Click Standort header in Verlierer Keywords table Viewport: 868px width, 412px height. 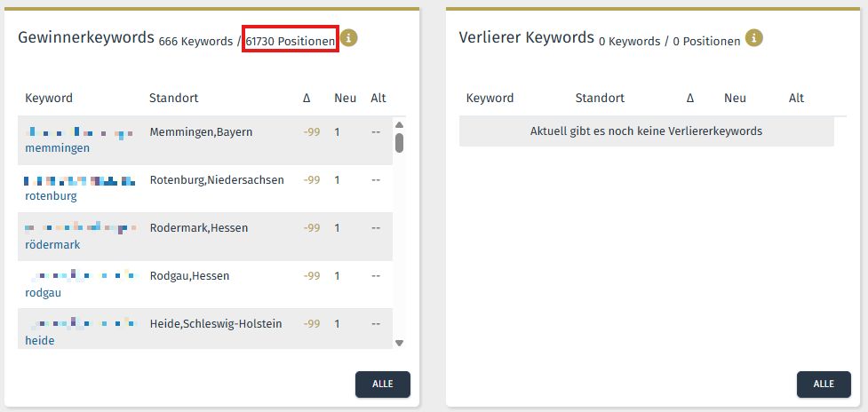[x=600, y=99]
